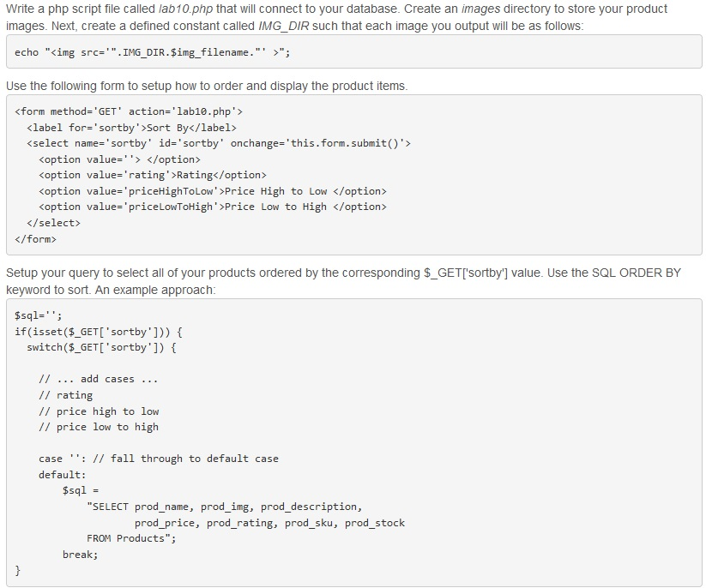Click the echo img src code line
706x588 pixels.
pos(152,52)
